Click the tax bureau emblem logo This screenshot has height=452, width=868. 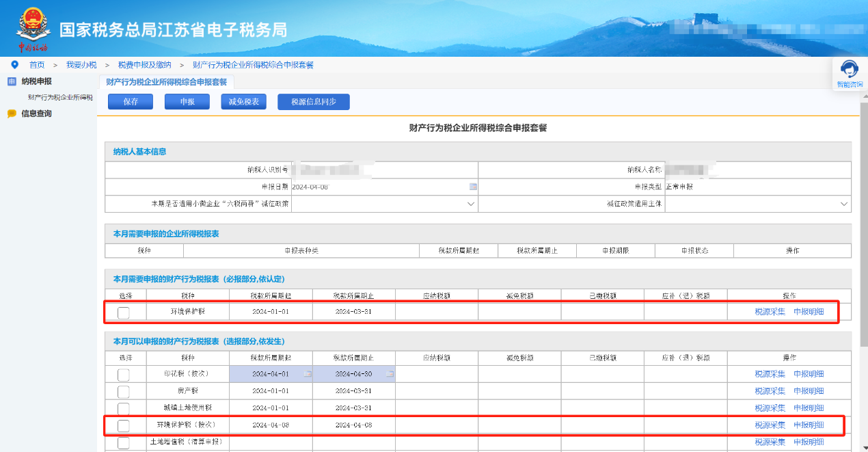33,28
